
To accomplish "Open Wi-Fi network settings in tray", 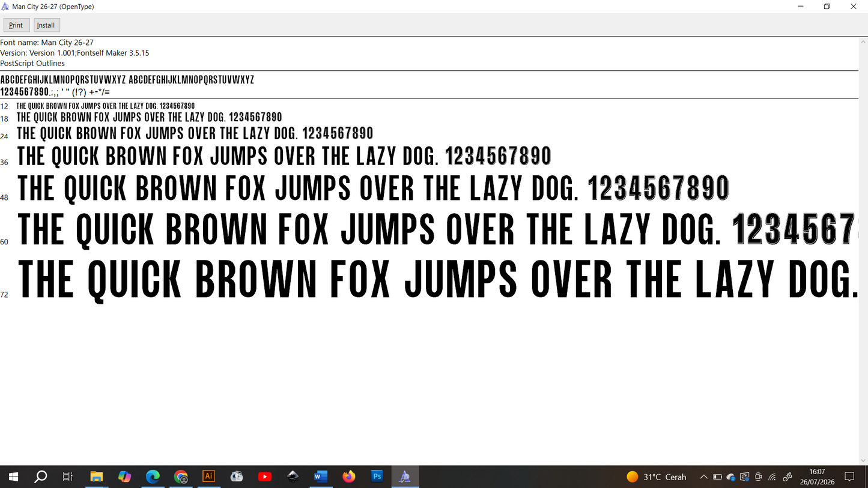I will [x=772, y=477].
